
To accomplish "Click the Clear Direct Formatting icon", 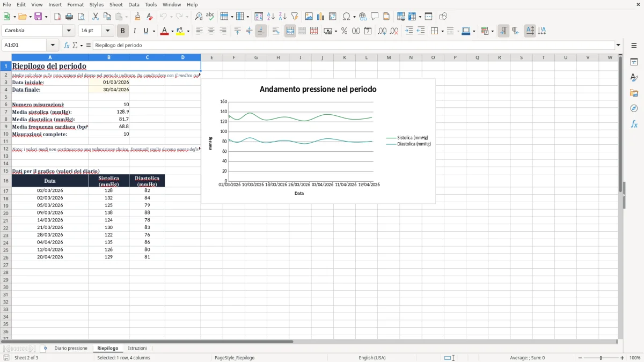I will pos(149,17).
